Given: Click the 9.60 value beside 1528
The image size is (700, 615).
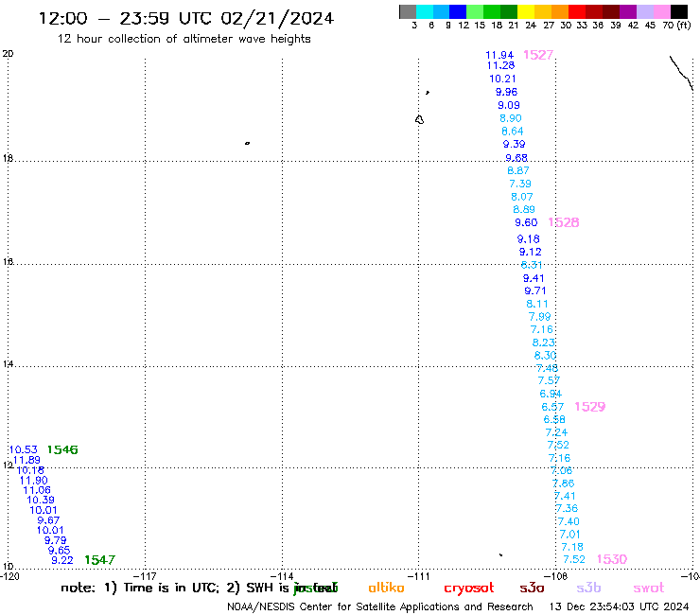Looking at the screenshot, I should point(526,223).
